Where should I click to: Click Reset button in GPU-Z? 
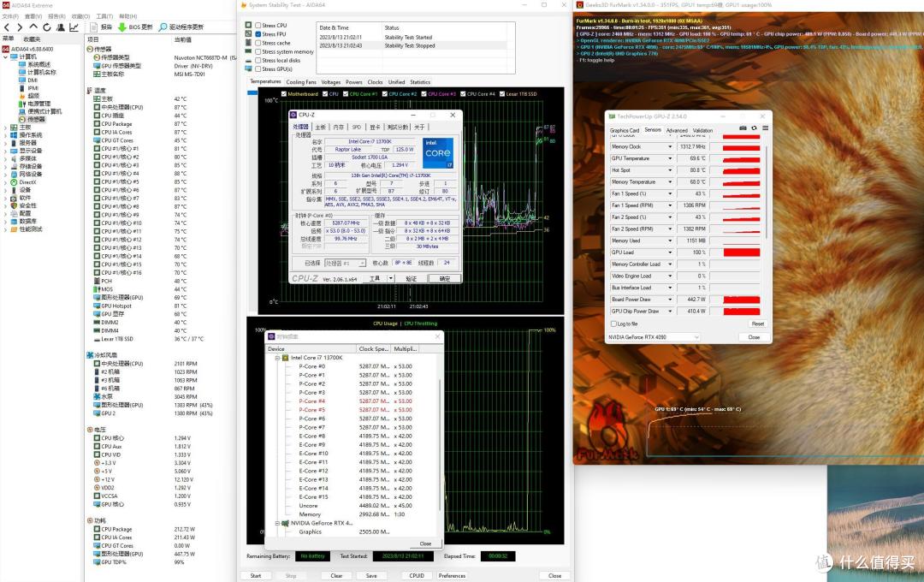coord(758,324)
